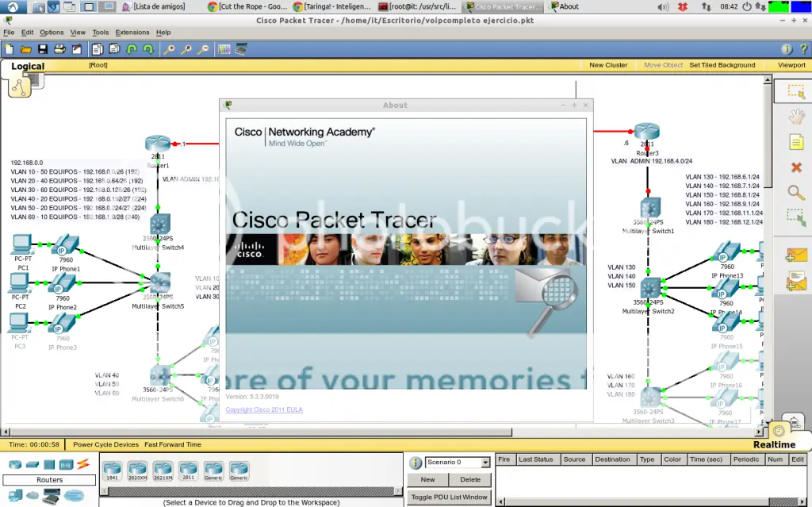
Task: Open the Extensions menu
Action: (x=132, y=33)
